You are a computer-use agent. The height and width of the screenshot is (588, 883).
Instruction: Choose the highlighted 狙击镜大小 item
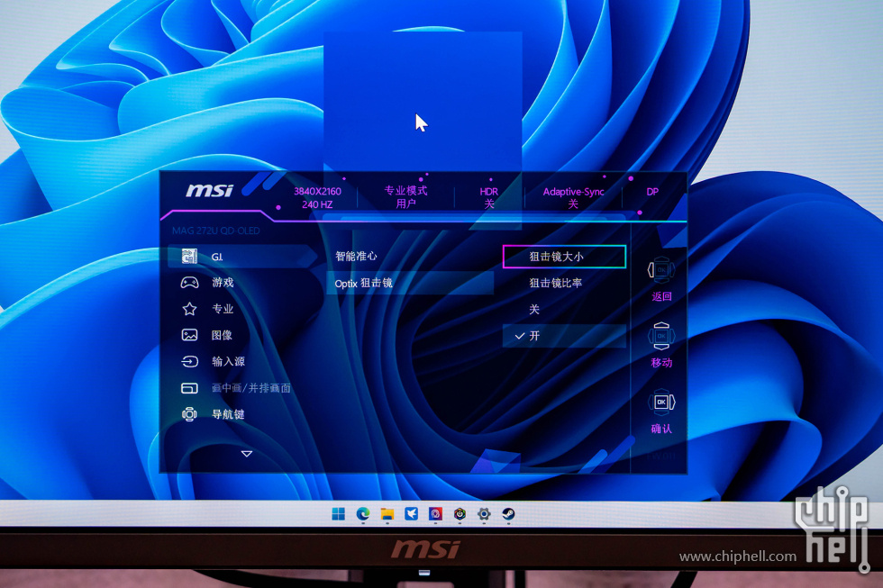point(564,257)
